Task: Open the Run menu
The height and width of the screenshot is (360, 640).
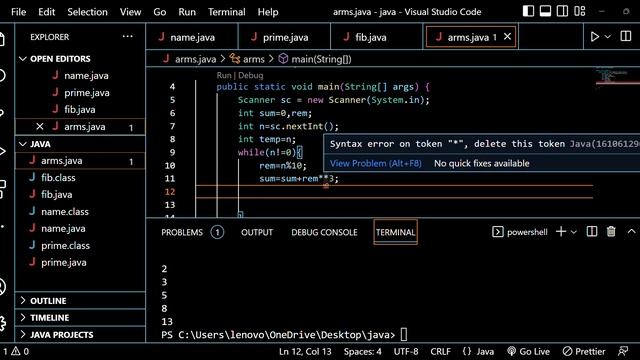Action: 187,12
